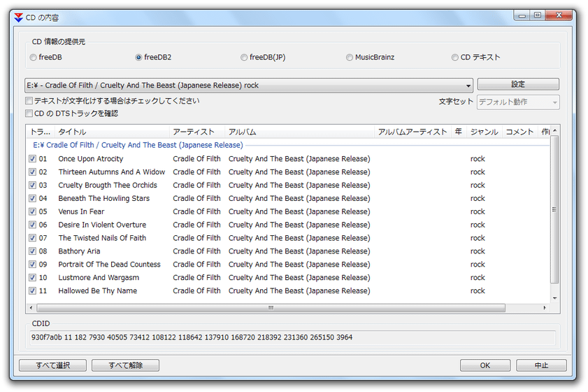Click the horizontal scrollbar right arrow

[545, 308]
